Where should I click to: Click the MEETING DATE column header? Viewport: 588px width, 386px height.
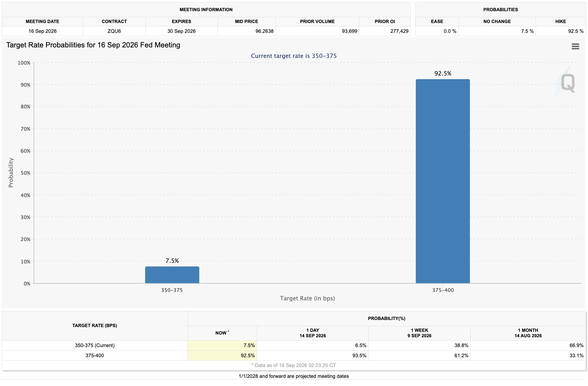[42, 21]
